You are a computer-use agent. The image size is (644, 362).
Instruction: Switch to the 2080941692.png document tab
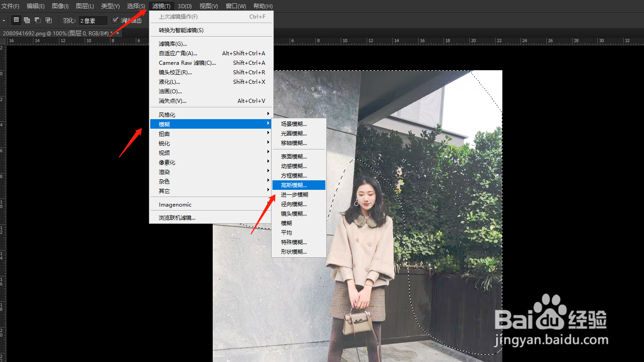pyautogui.click(x=54, y=33)
